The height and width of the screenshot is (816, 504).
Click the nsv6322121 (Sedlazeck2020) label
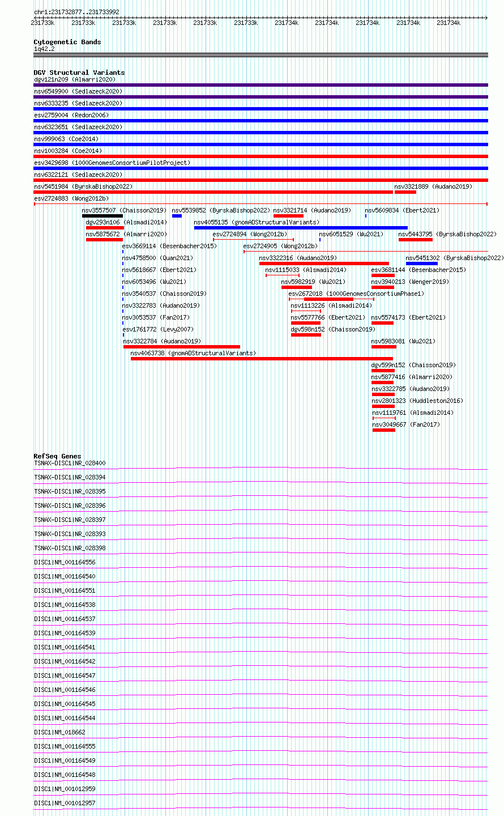pyautogui.click(x=78, y=175)
